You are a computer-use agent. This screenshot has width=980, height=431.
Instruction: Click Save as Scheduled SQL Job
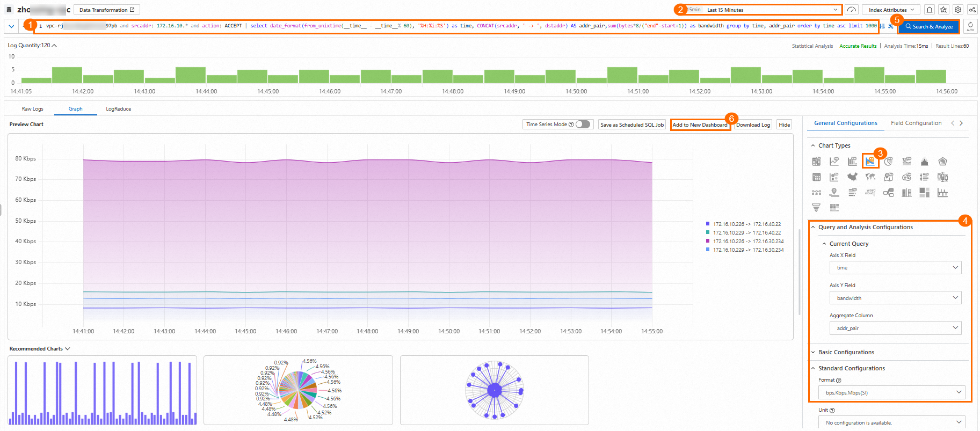coord(632,125)
